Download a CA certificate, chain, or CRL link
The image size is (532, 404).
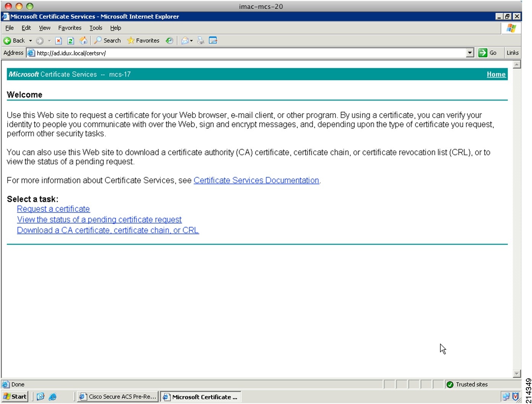(x=108, y=230)
